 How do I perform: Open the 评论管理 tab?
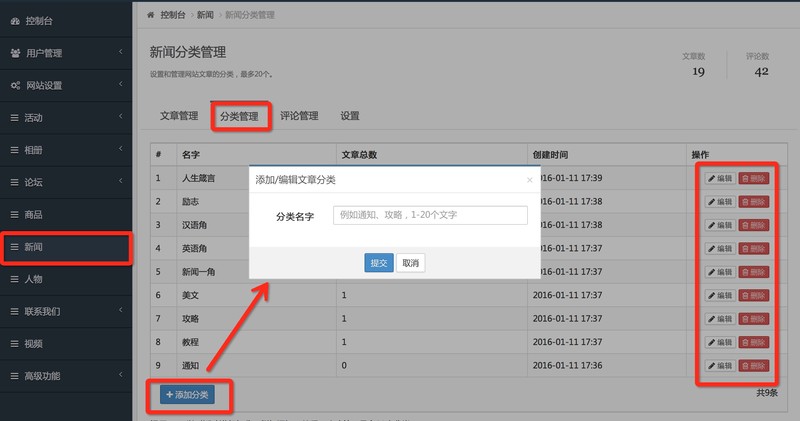299,116
